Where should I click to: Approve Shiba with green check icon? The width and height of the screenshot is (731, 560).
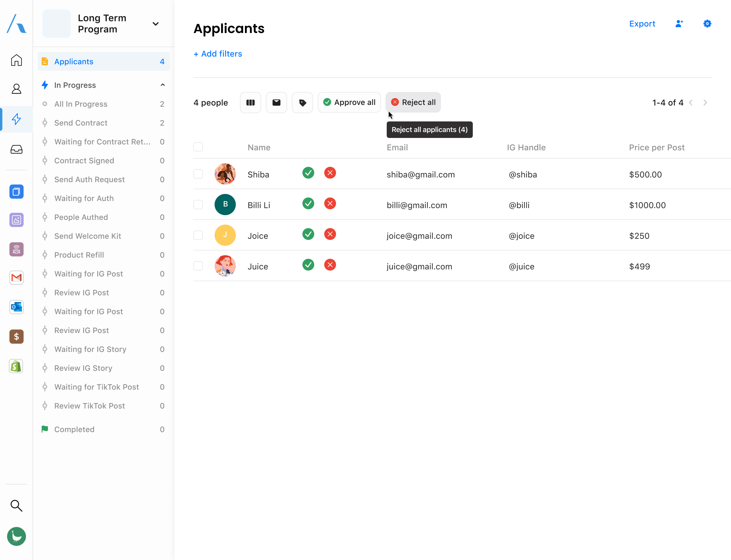[308, 173]
